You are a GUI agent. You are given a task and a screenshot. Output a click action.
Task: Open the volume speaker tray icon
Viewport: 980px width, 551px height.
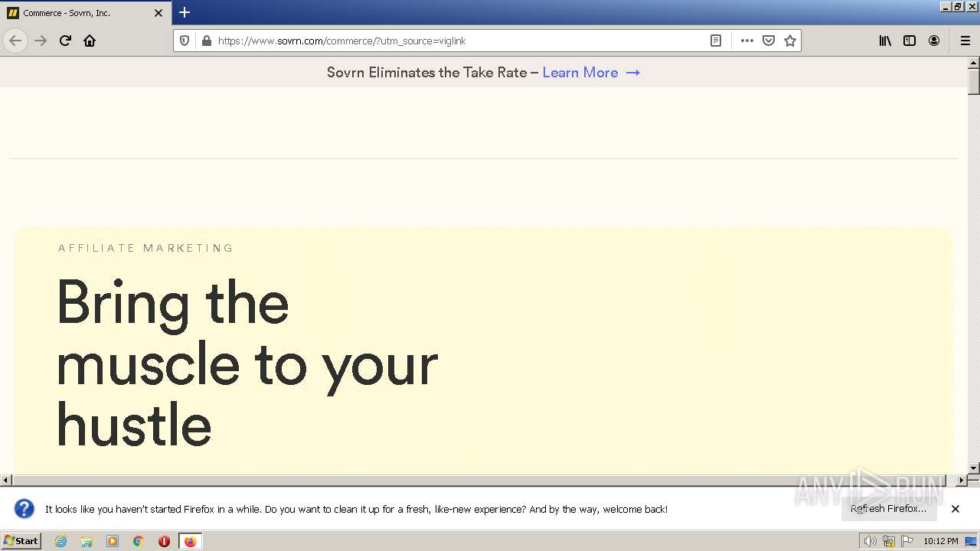point(871,541)
